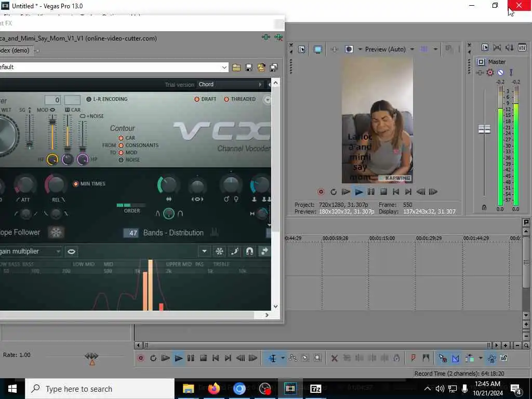Click the Overlays grid icon in preview
Viewport: 532px width, 399px height.
point(424,49)
